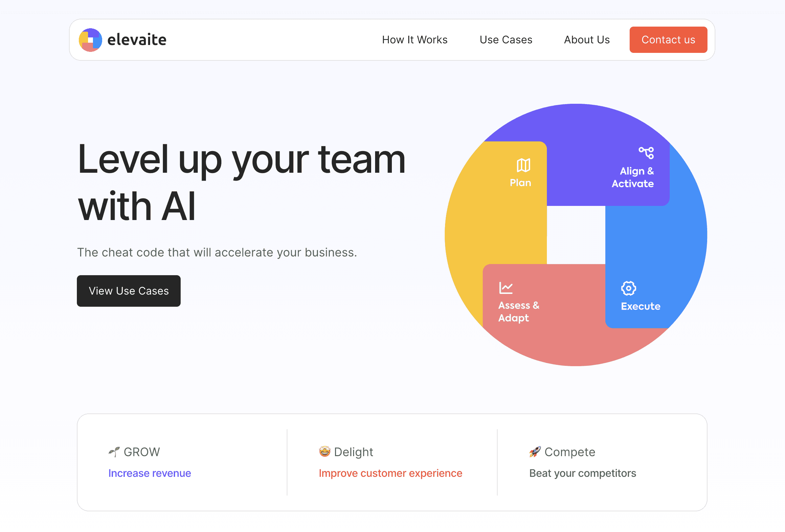The height and width of the screenshot is (532, 785).
Task: Select Use Cases in the navigation bar
Action: [506, 39]
